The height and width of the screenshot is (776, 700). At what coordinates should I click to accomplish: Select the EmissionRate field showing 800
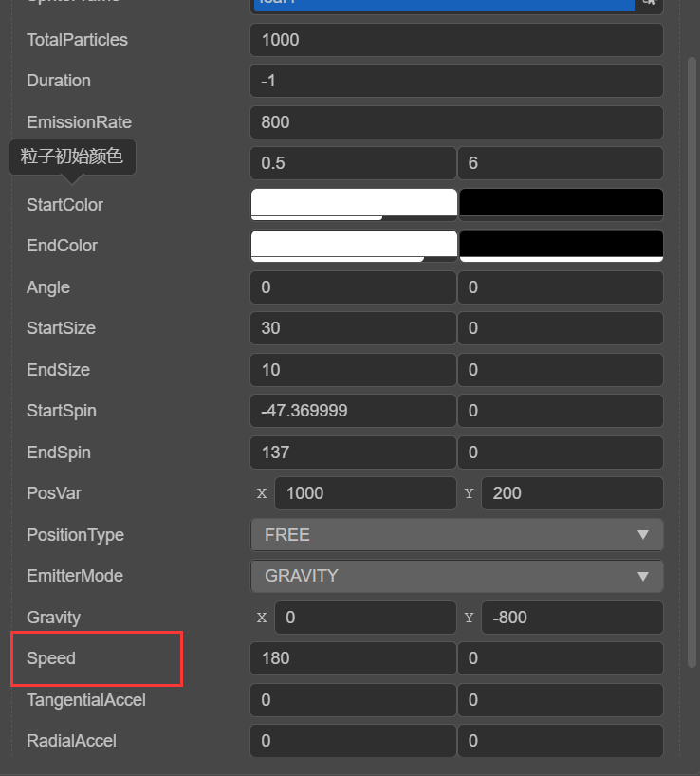tap(456, 122)
